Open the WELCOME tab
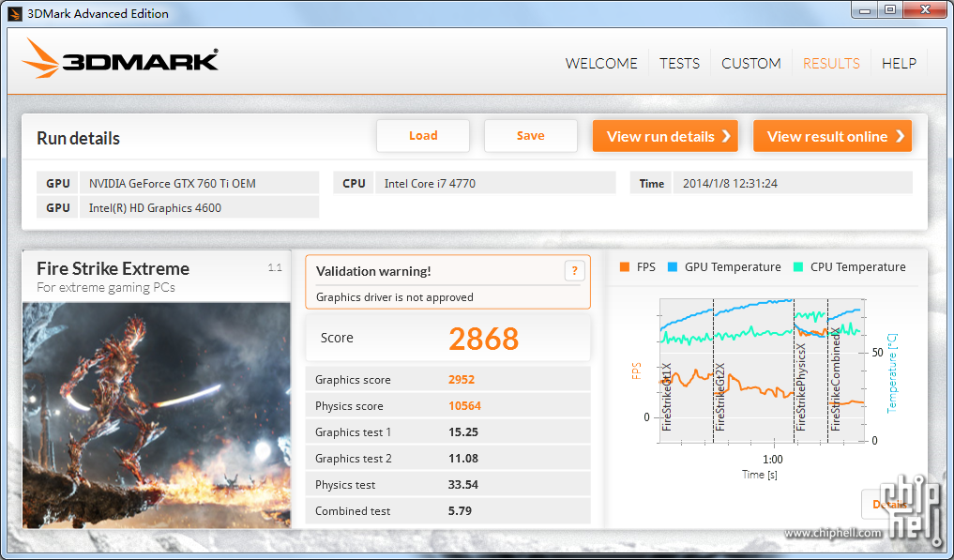Screen dimensions: 954x560 pos(601,63)
